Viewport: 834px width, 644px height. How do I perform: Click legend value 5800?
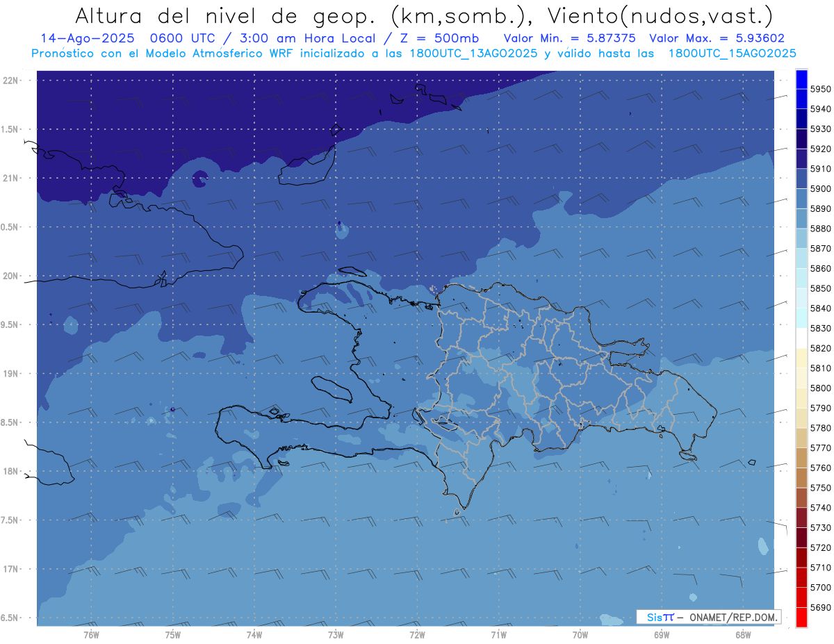point(820,388)
